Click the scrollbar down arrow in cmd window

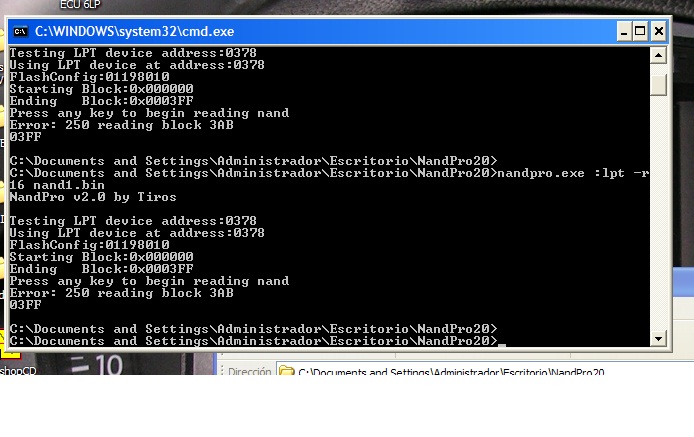tap(658, 339)
